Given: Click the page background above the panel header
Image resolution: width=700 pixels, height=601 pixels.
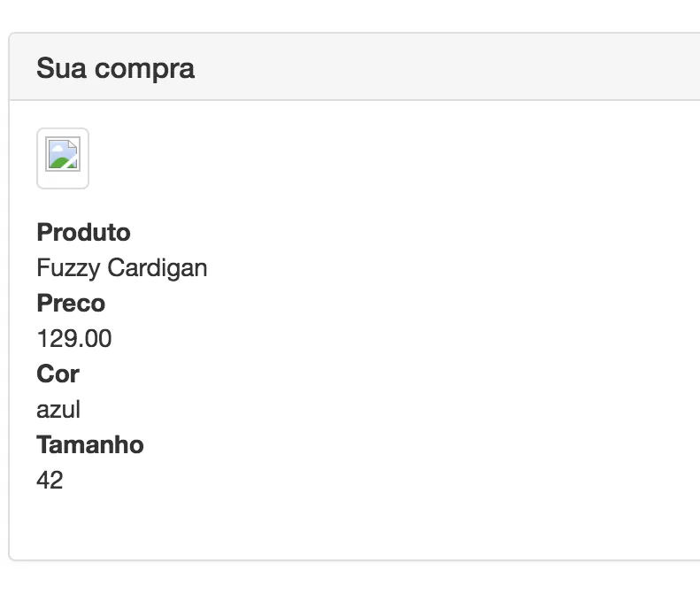Looking at the screenshot, I should (354, 16).
